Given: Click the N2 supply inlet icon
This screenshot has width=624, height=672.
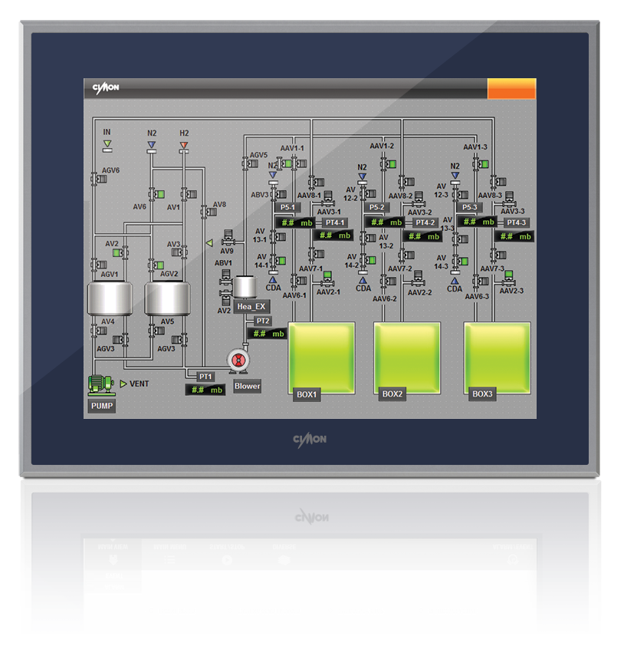Looking at the screenshot, I should [150, 144].
